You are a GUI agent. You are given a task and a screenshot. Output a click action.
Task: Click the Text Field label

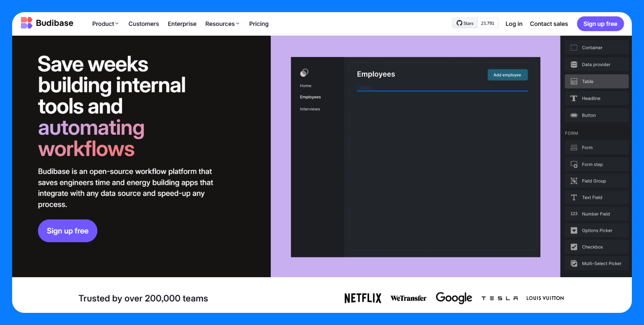pyautogui.click(x=592, y=197)
